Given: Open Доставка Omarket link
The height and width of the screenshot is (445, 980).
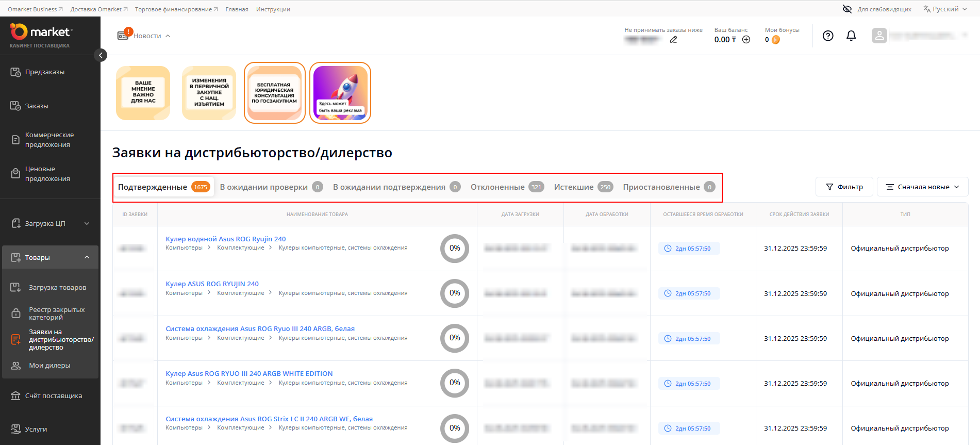Looking at the screenshot, I should [99, 9].
